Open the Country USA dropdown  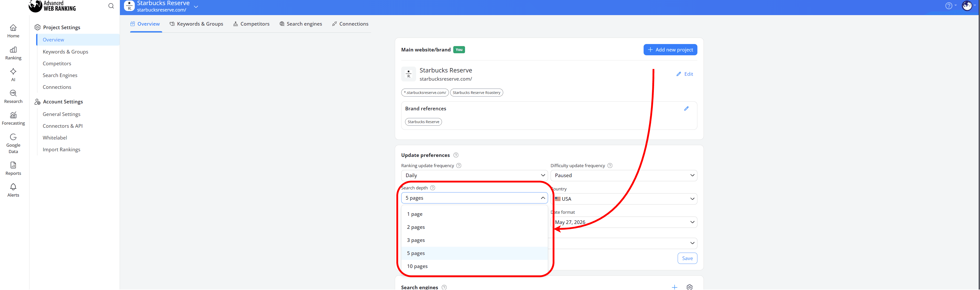pos(624,199)
